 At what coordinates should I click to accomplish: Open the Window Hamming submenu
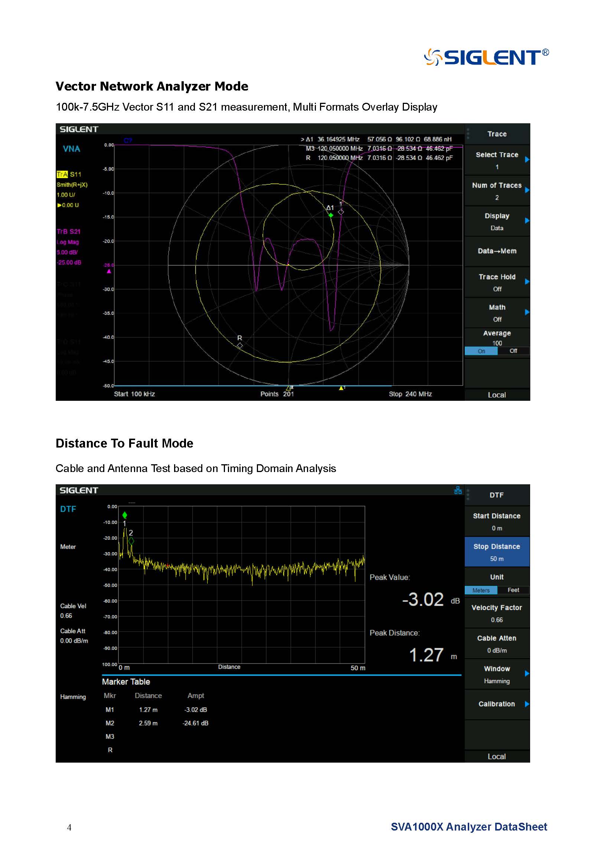coord(497,674)
